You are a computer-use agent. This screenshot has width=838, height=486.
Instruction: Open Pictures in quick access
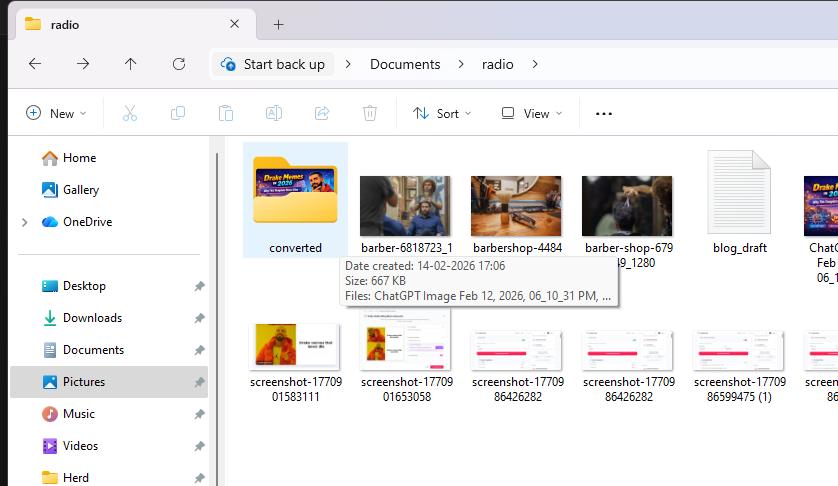(109, 382)
